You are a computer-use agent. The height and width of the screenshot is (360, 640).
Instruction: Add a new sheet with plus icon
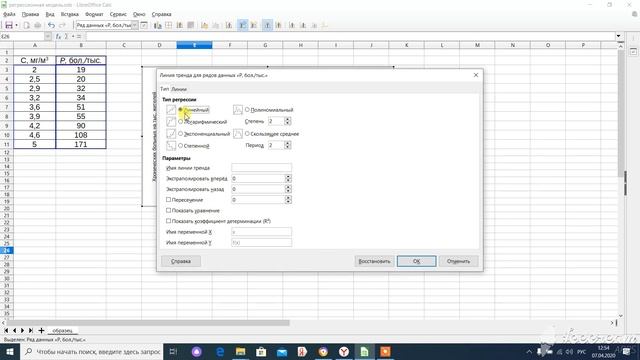click(x=41, y=330)
